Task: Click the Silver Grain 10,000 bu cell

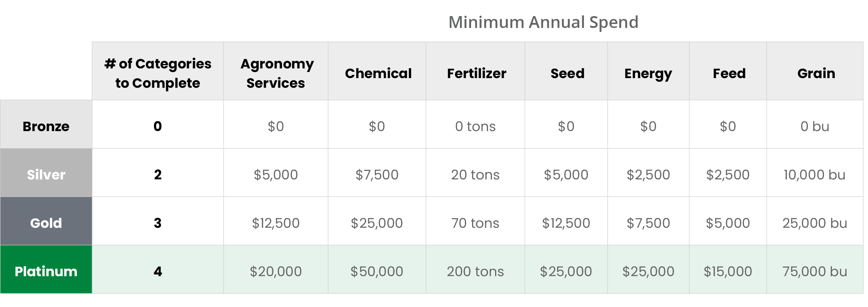Action: click(x=814, y=175)
